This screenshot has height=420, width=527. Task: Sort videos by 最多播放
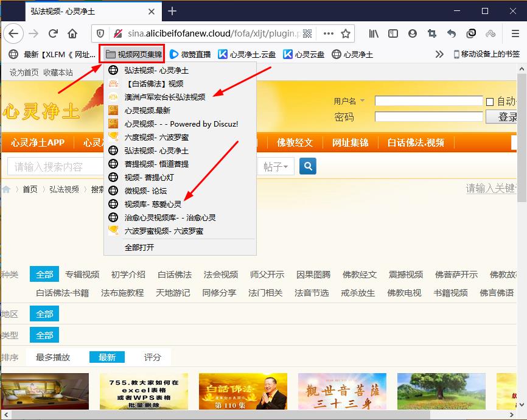click(x=53, y=357)
